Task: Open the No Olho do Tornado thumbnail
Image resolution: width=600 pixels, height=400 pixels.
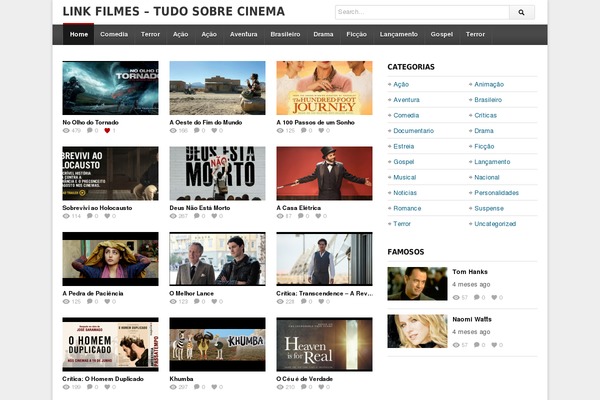Action: tap(111, 88)
